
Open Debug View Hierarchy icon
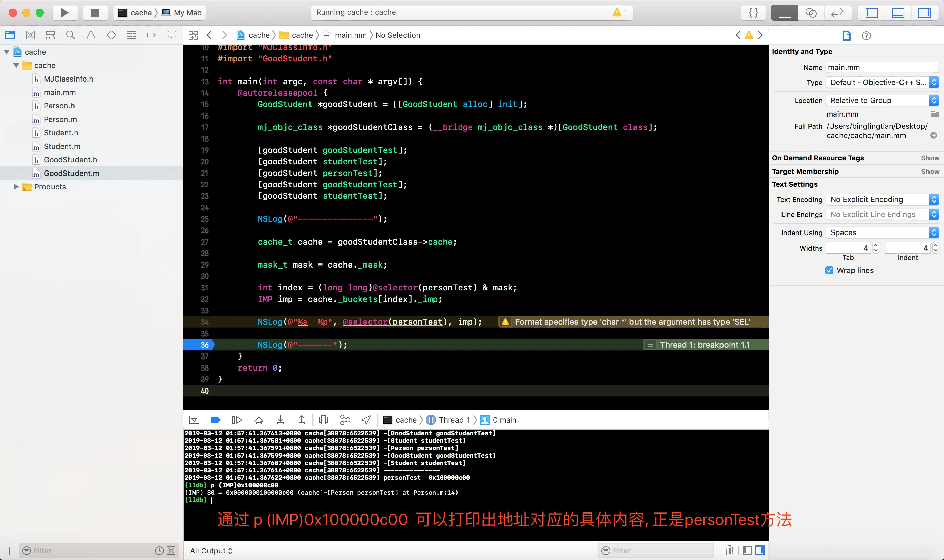(324, 419)
